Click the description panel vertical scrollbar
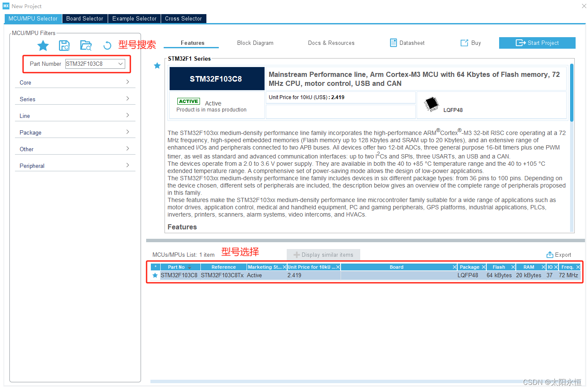 (x=571, y=92)
